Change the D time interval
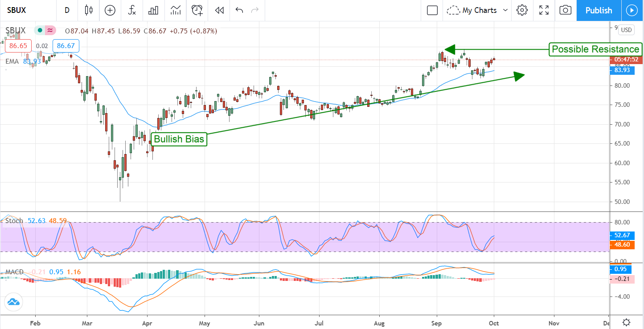Viewport: 644px width, 329px height. [x=67, y=10]
